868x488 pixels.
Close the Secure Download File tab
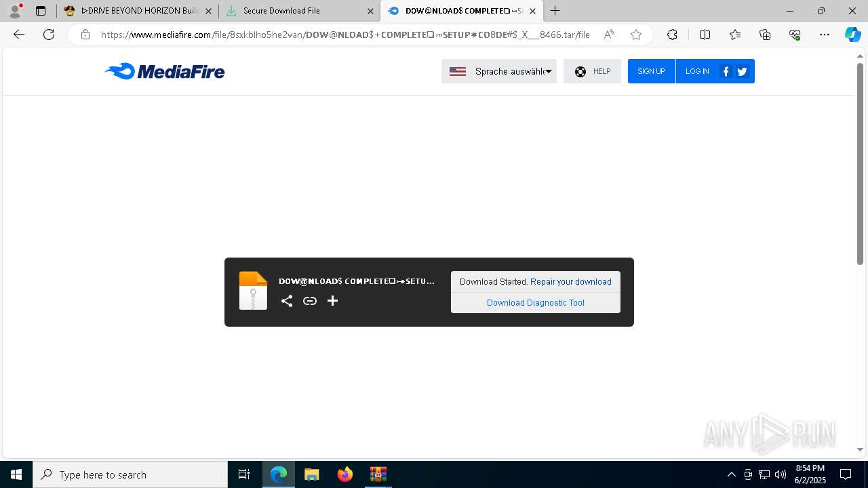pyautogui.click(x=370, y=11)
